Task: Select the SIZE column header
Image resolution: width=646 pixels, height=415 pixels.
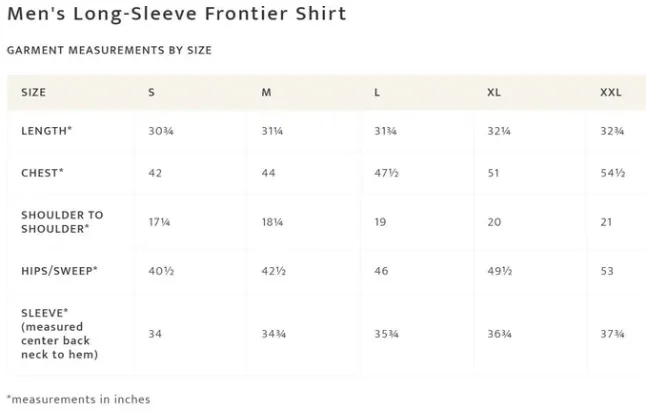Action: 33,92
